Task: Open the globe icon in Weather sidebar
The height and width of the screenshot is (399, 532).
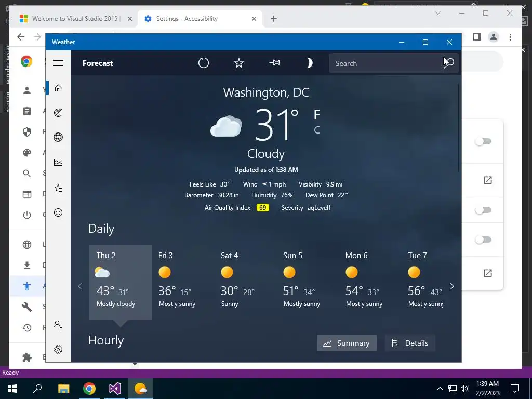Action: click(58, 137)
